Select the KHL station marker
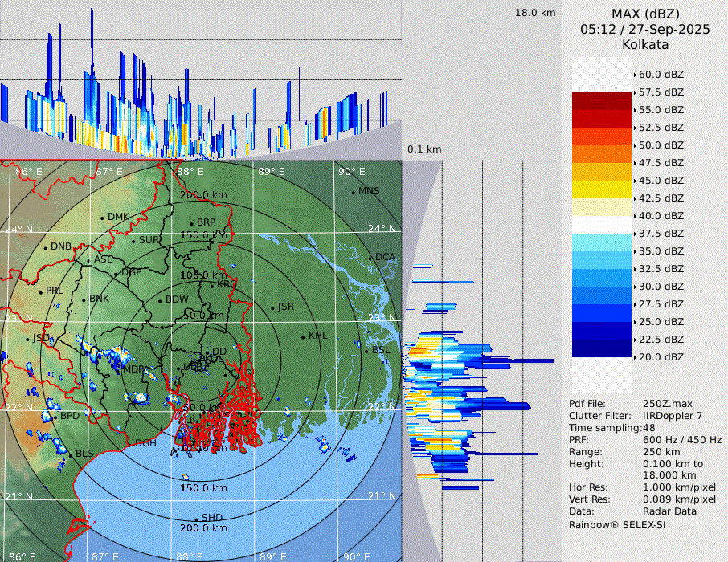This screenshot has height=562, width=728. pos(303,336)
